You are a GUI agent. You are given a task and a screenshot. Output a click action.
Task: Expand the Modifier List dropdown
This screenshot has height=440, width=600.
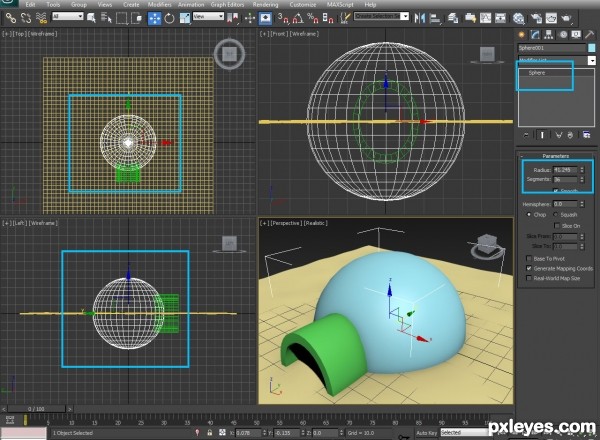pyautogui.click(x=592, y=60)
